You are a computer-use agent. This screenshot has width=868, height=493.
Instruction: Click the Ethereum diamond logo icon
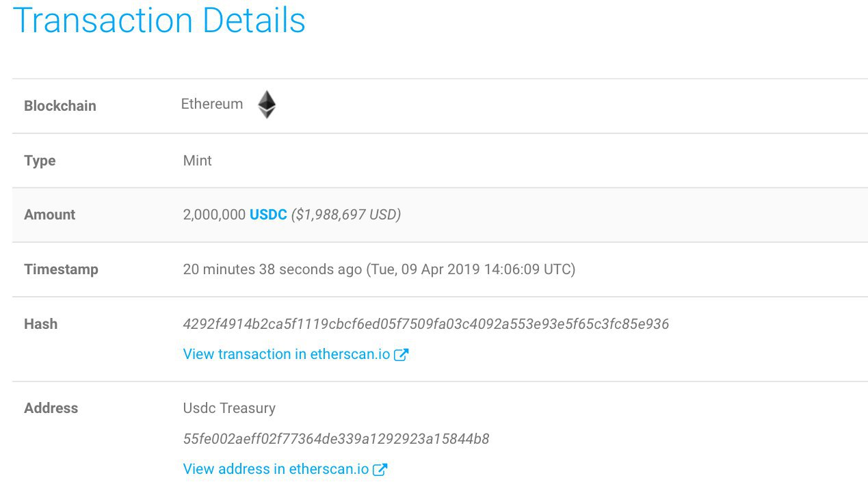coord(266,105)
